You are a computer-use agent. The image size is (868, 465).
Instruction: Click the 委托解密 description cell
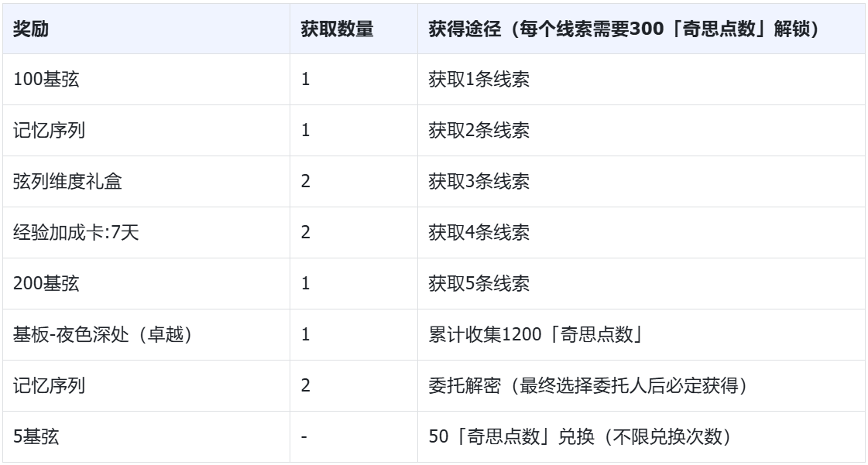click(x=641, y=386)
